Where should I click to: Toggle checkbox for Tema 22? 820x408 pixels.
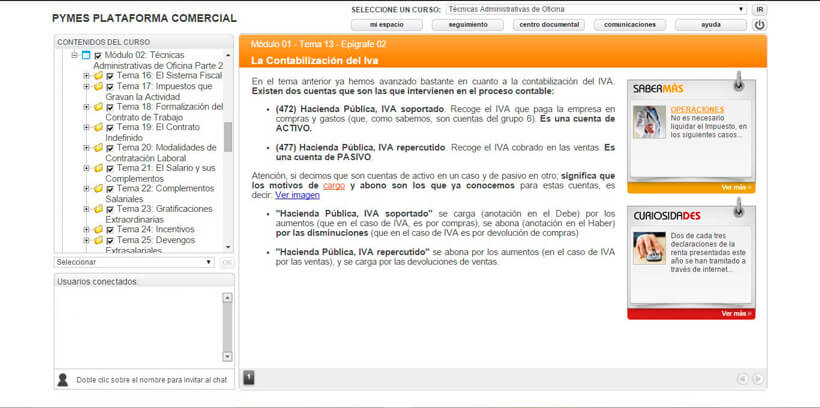coord(110,189)
